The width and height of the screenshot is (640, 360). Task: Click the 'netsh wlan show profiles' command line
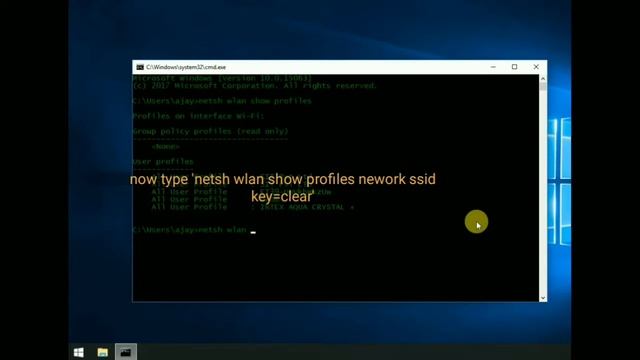click(222, 101)
